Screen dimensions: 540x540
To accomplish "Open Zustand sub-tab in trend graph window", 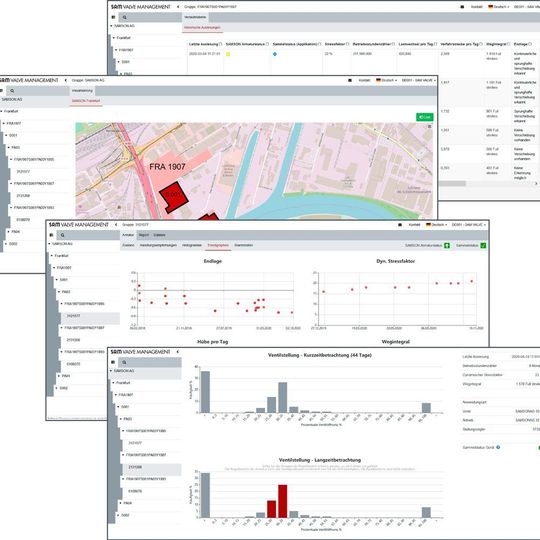I will coord(128,245).
